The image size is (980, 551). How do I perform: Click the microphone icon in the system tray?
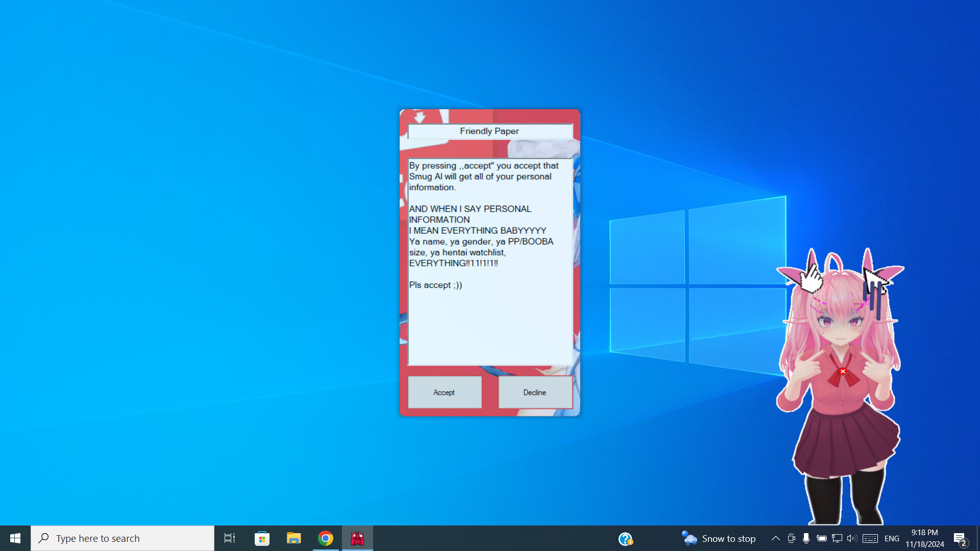(806, 538)
